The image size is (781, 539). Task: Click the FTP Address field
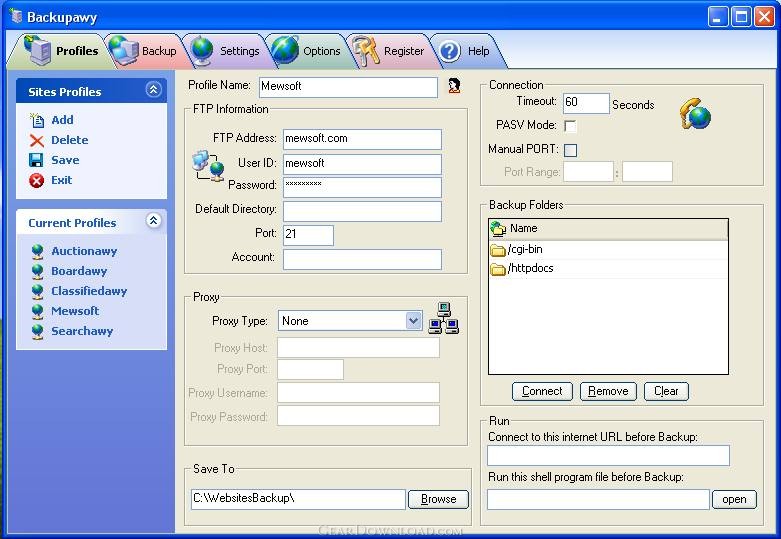coord(362,139)
